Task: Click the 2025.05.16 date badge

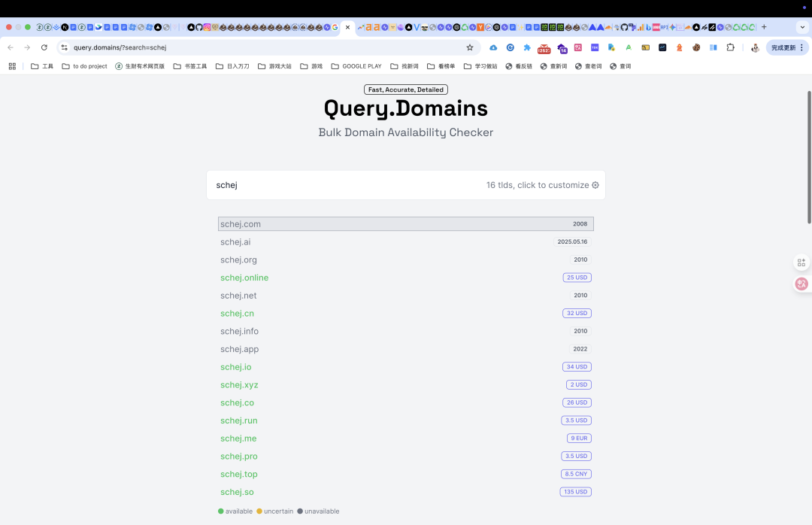Action: click(x=572, y=242)
